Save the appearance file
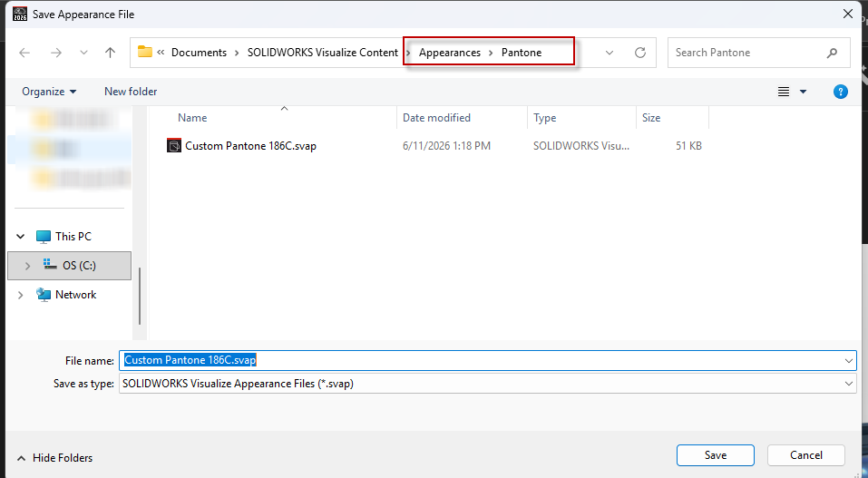The image size is (868, 478). tap(716, 455)
